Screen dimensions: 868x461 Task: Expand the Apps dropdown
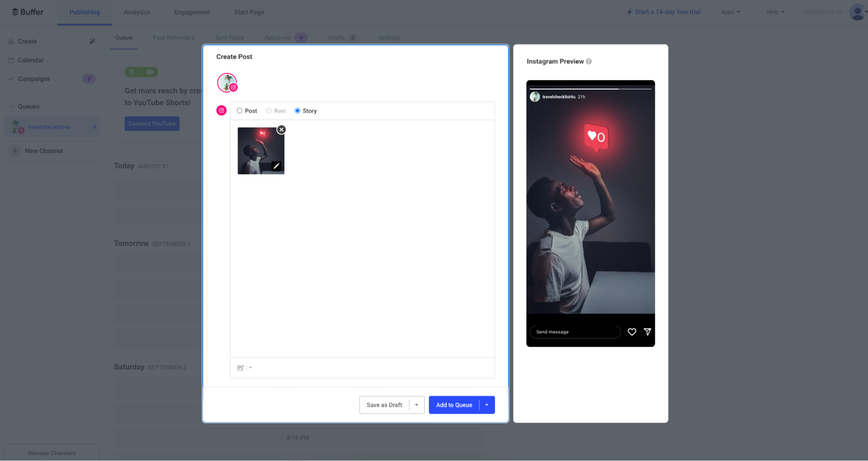pos(730,12)
